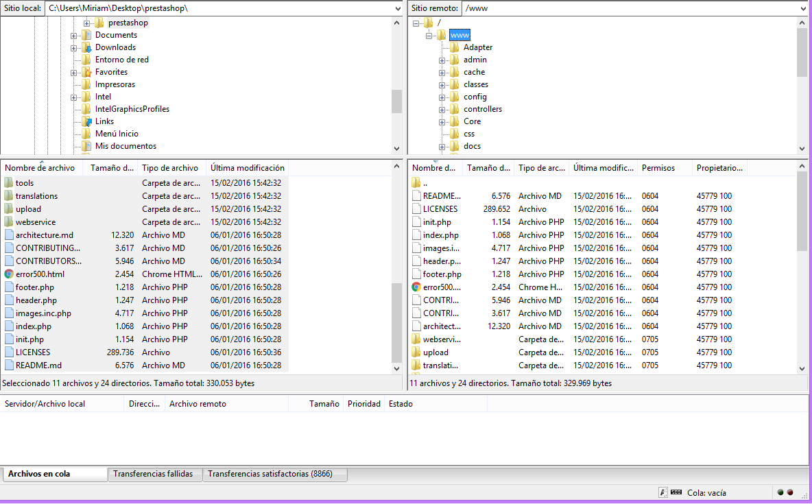The width and height of the screenshot is (812, 504).
Task: Click the Cola: vacía status bar entry
Action: tap(706, 492)
